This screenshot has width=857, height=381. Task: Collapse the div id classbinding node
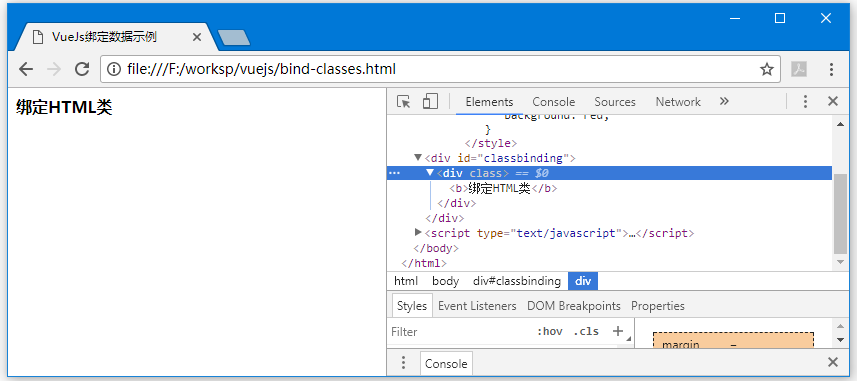click(x=418, y=158)
